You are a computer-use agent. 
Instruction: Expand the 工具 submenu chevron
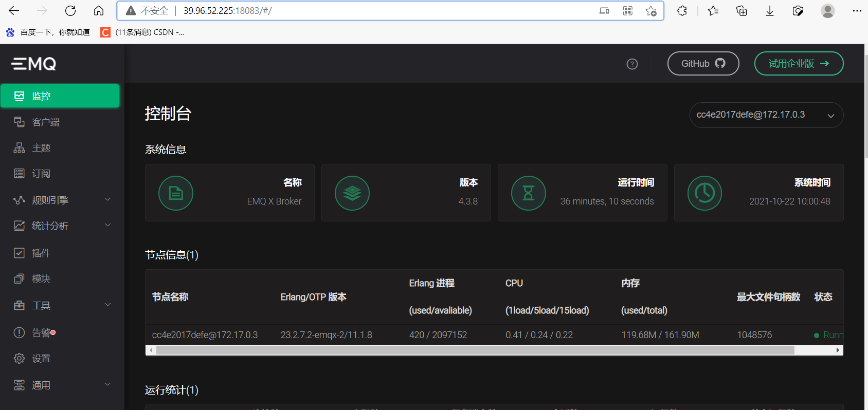[108, 305]
